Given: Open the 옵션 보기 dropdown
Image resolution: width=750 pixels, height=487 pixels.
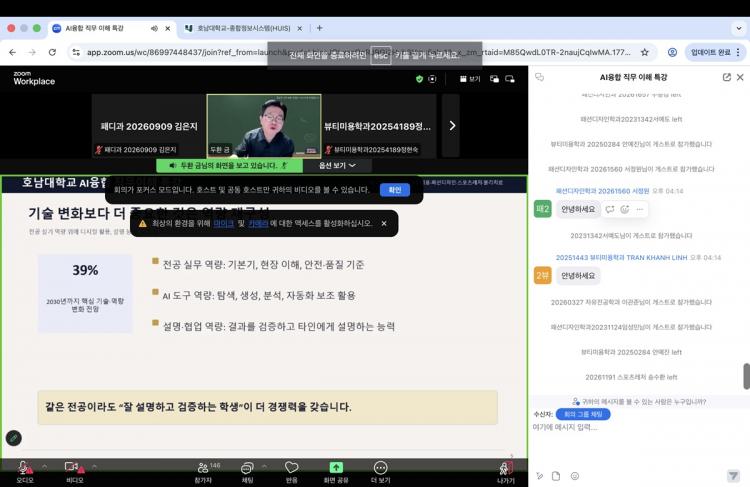Looking at the screenshot, I should (x=339, y=165).
